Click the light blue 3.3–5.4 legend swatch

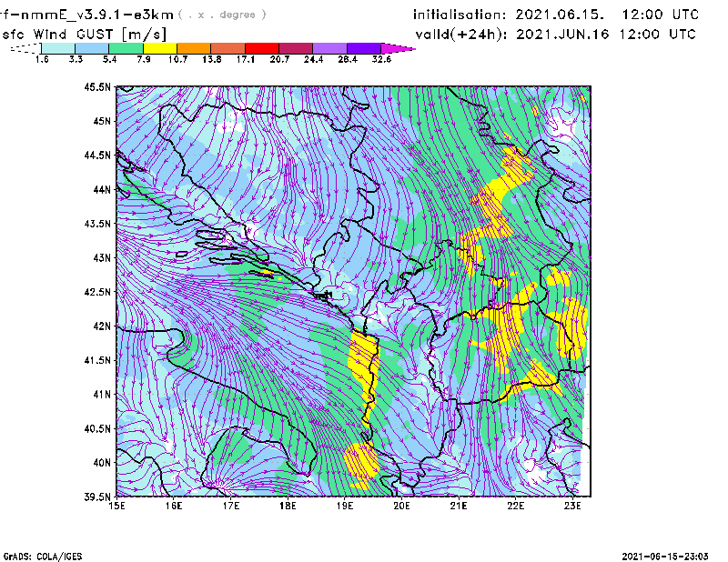92,48
